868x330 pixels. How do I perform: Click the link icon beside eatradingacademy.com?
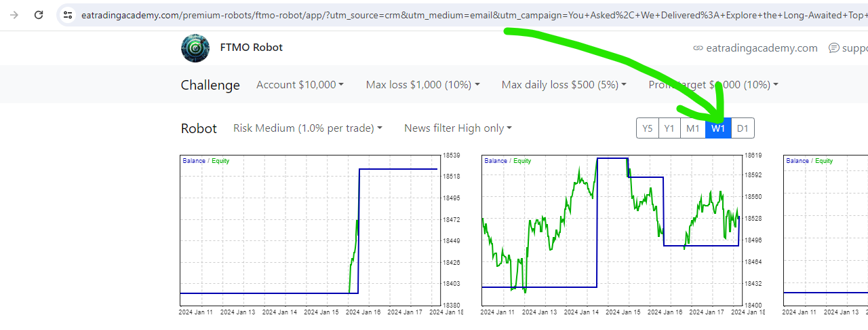(698, 48)
